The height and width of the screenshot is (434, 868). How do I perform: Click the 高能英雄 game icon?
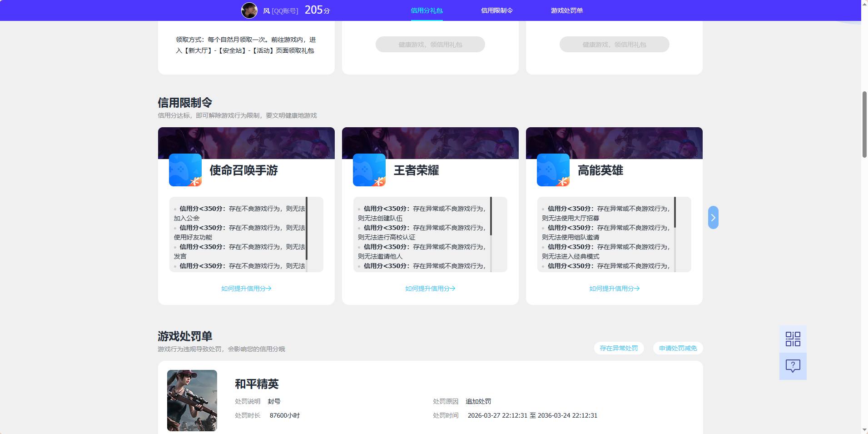pyautogui.click(x=553, y=170)
